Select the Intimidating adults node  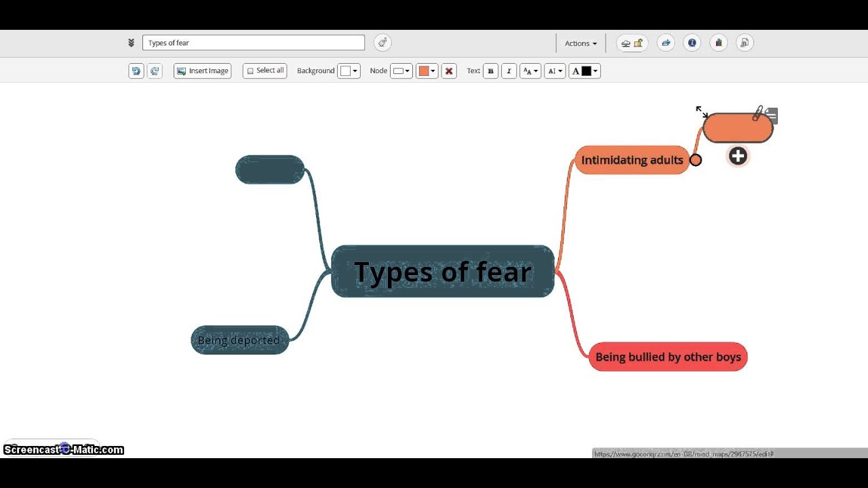(632, 160)
